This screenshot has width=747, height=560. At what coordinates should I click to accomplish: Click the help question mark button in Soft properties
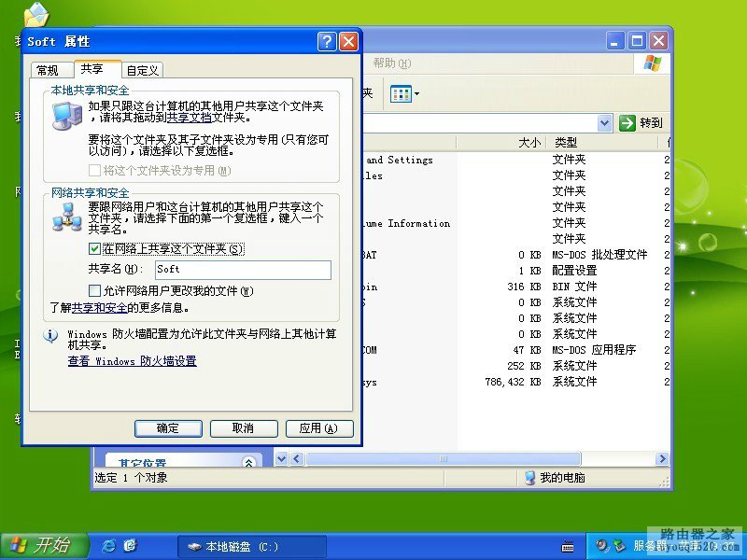pos(327,42)
